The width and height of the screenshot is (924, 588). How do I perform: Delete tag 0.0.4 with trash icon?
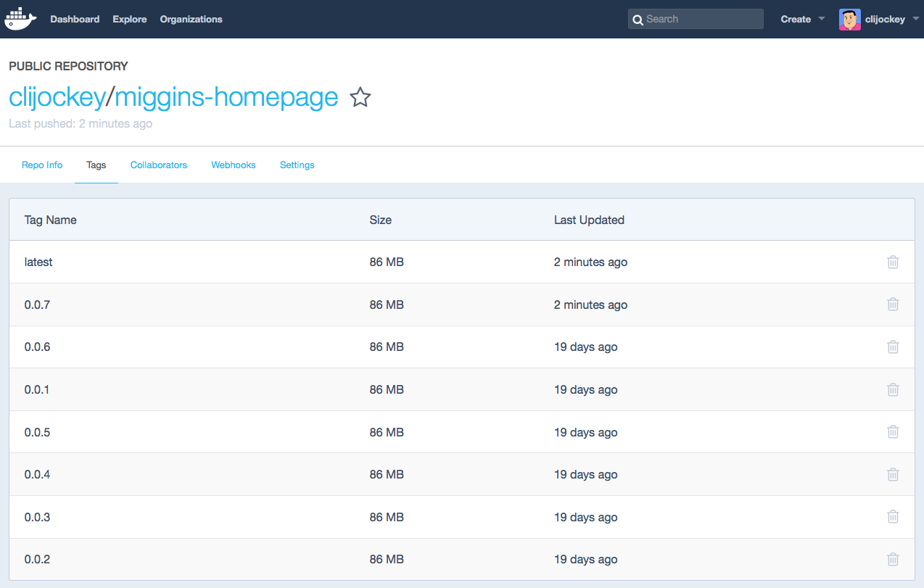(x=893, y=474)
